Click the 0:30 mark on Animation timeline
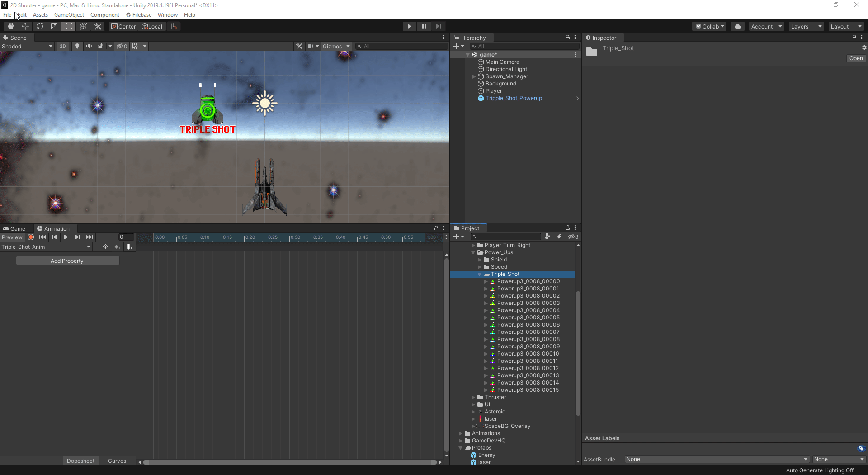The height and width of the screenshot is (475, 868). (295, 237)
